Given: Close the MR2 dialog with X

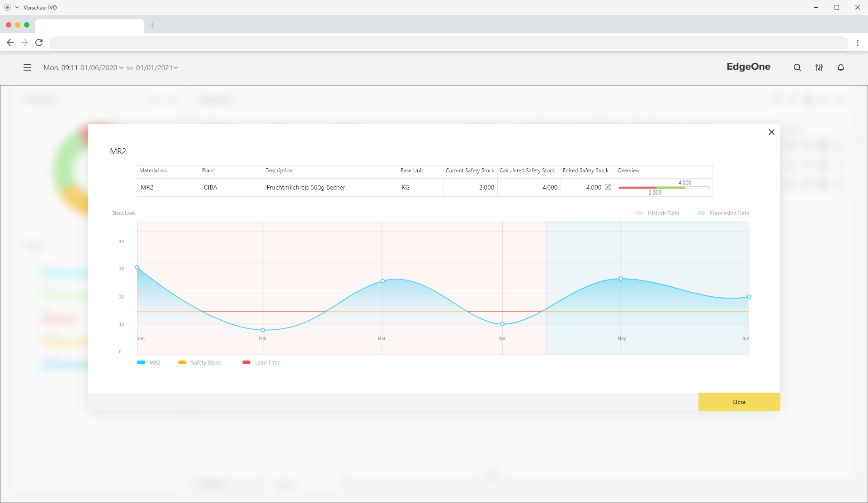Looking at the screenshot, I should click(x=771, y=132).
